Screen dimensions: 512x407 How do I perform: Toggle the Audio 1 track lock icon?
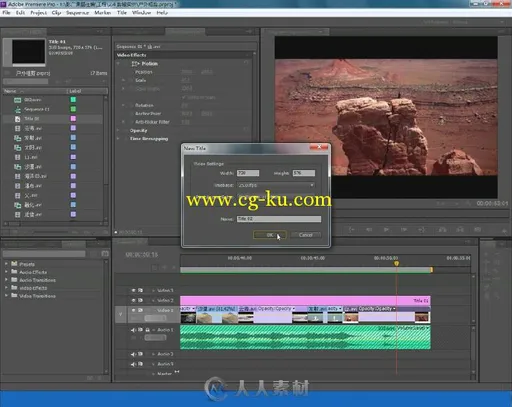(x=147, y=330)
